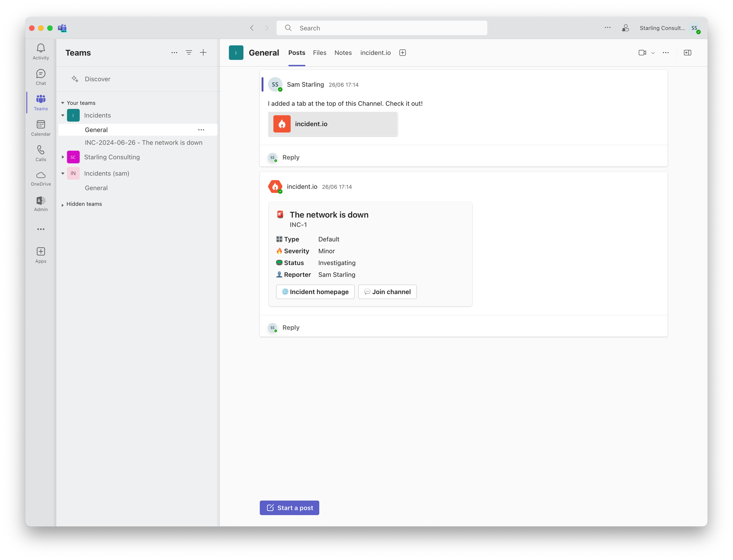This screenshot has height=560, width=733.
Task: Expand the Starling Consulting team
Action: click(63, 157)
